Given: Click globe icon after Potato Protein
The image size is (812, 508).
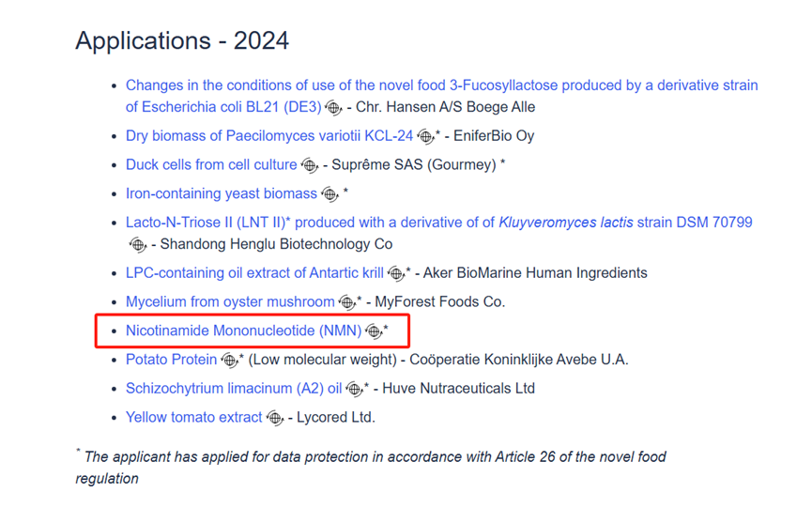Looking at the screenshot, I should (x=229, y=361).
